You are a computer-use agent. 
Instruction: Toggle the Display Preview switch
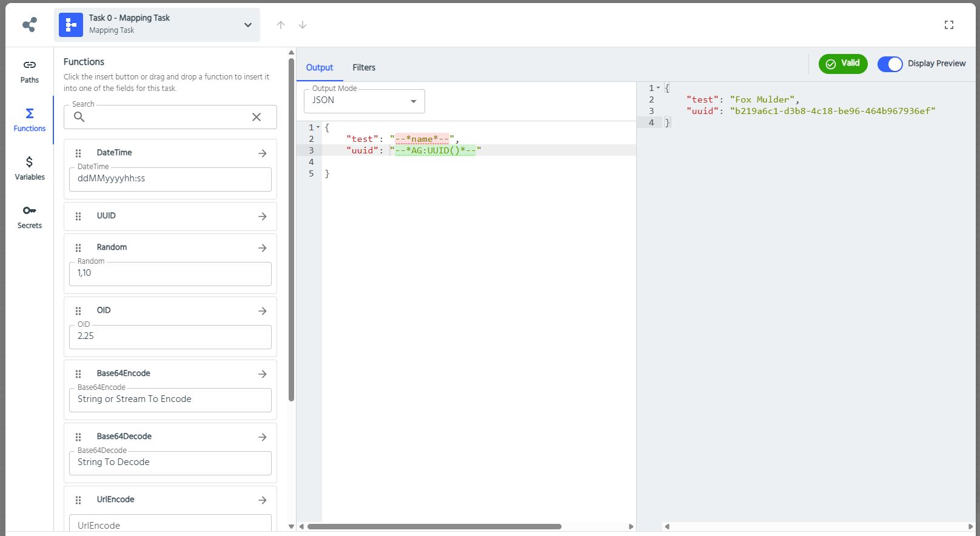pos(890,64)
